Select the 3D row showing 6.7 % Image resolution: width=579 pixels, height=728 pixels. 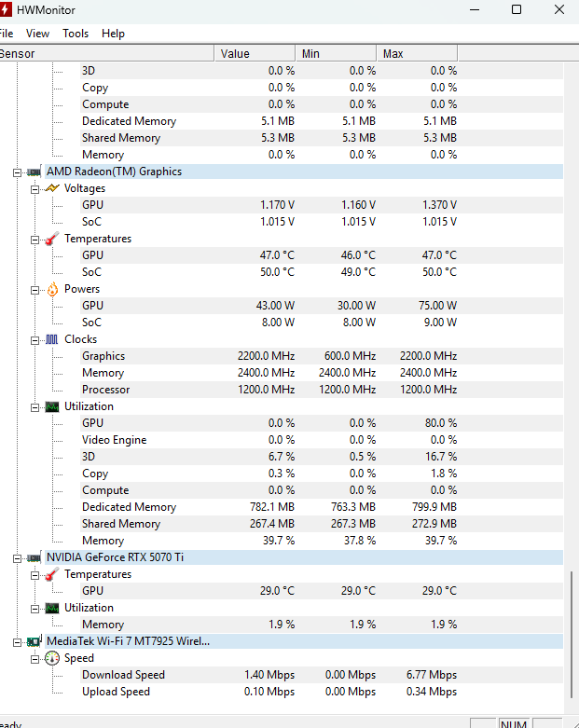[322, 457]
